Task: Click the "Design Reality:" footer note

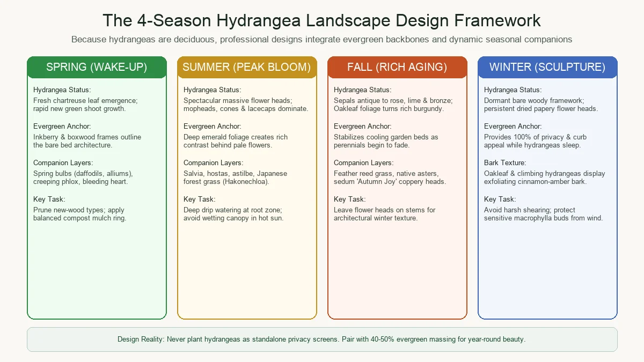Action: tap(322, 339)
